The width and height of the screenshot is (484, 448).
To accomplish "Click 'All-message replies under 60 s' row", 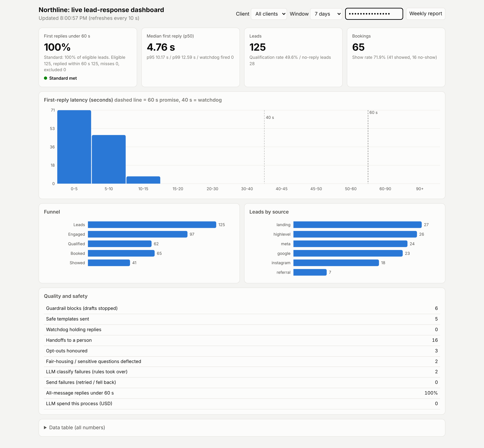I will (x=242, y=393).
